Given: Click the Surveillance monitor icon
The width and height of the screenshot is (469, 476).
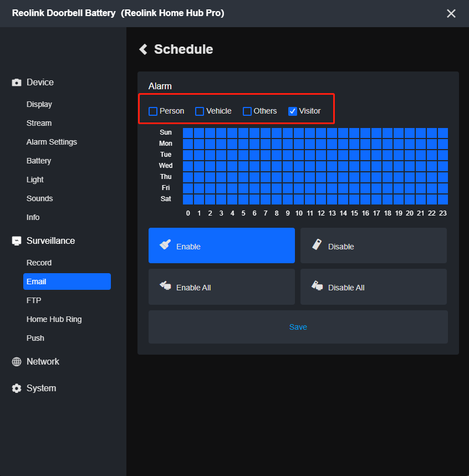Looking at the screenshot, I should (17, 240).
